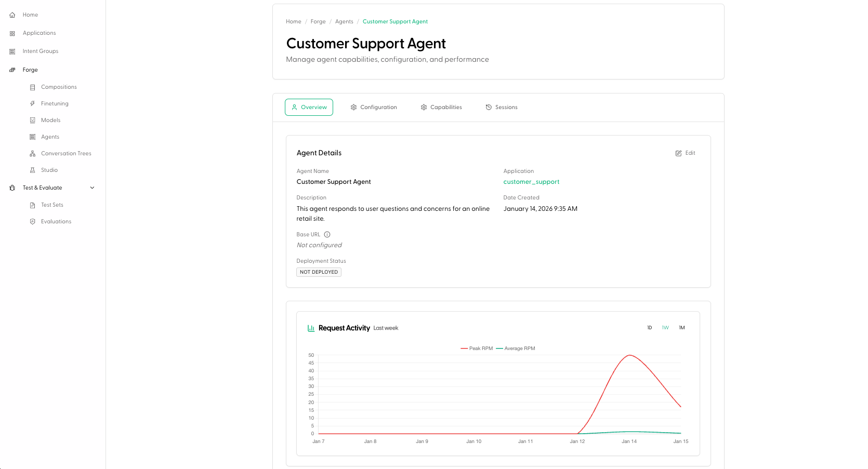Switch chart range to 1D
868x469 pixels.
click(x=649, y=328)
